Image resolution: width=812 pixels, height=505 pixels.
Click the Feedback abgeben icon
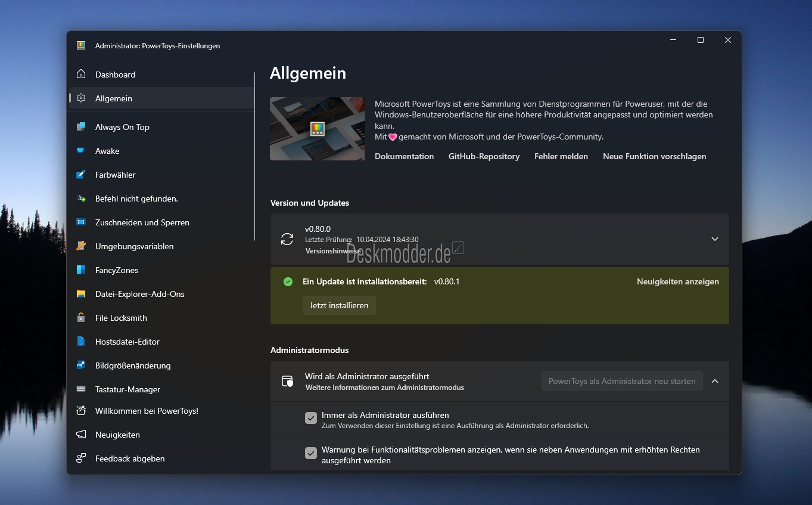point(81,458)
